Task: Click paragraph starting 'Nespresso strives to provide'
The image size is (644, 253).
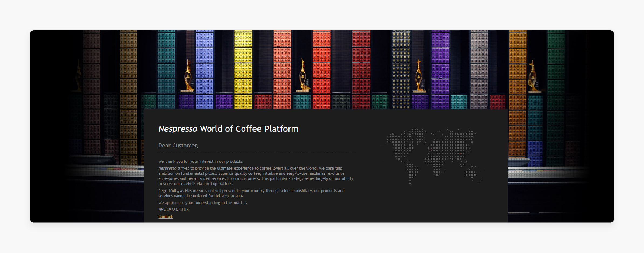Action: pyautogui.click(x=256, y=176)
